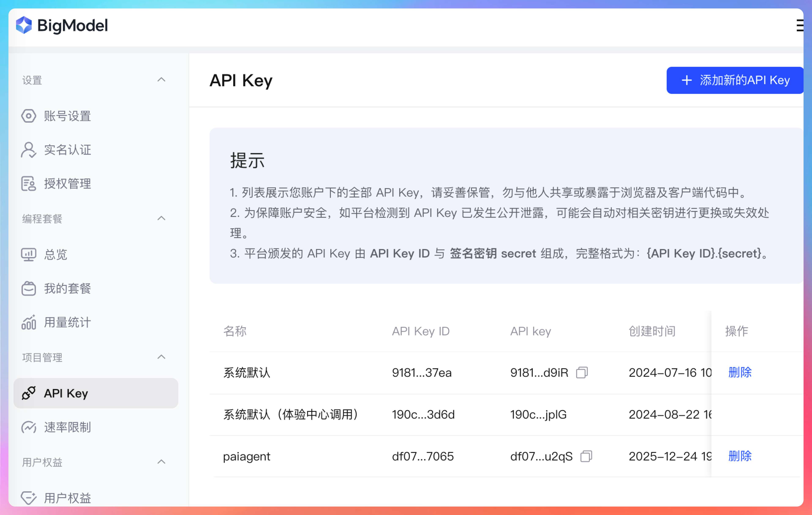
Task: Open 用户权益 sidebar menu item
Action: (67, 498)
